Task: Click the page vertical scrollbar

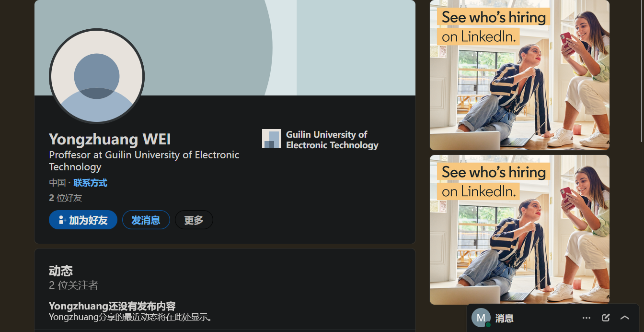Action: pos(642,72)
